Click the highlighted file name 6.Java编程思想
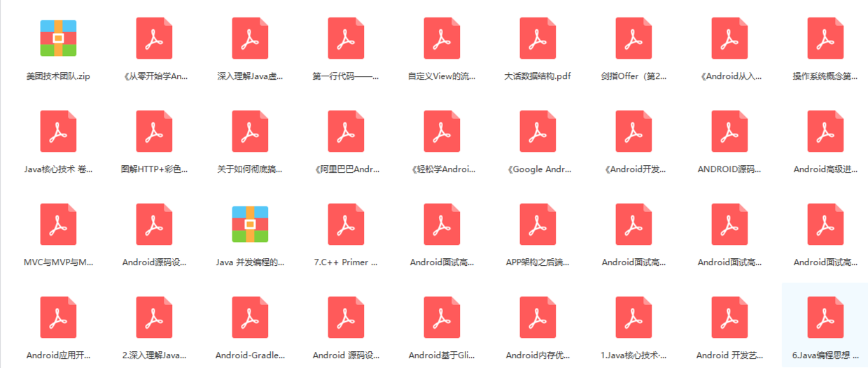This screenshot has width=868, height=368. point(825,355)
